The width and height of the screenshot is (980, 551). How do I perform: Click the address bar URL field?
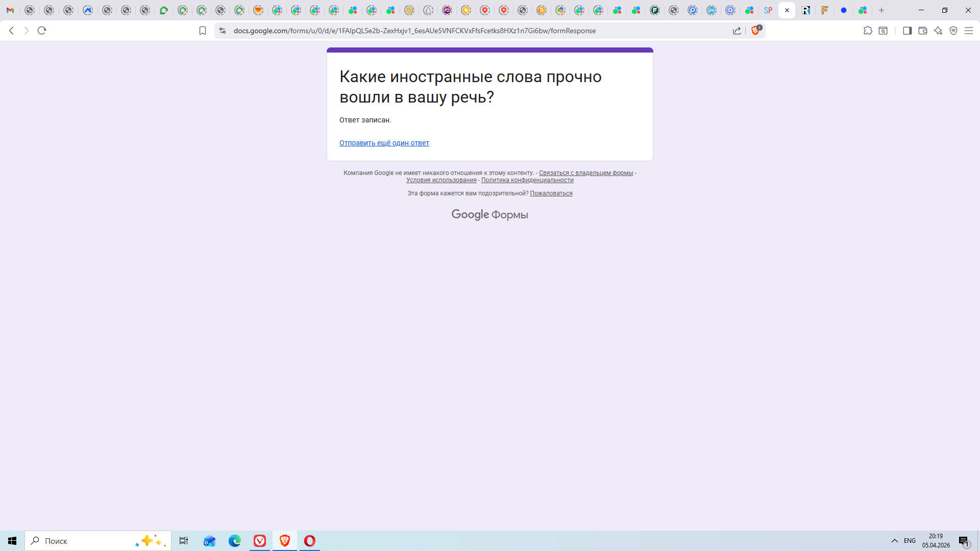pyautogui.click(x=414, y=31)
